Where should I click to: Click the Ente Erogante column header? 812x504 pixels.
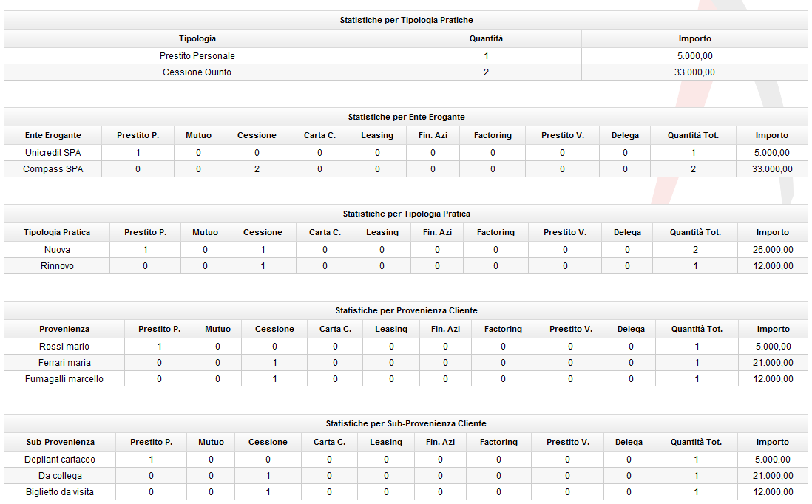53,135
